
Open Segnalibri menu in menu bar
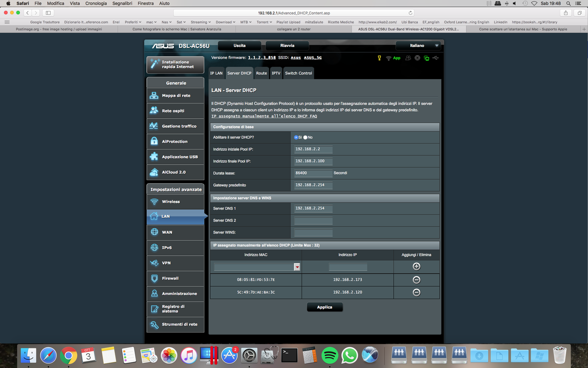coord(122,3)
